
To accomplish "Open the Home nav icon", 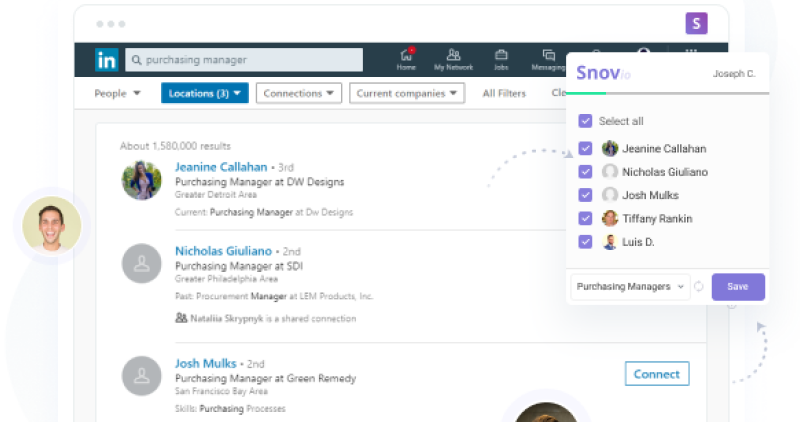I will [x=406, y=59].
